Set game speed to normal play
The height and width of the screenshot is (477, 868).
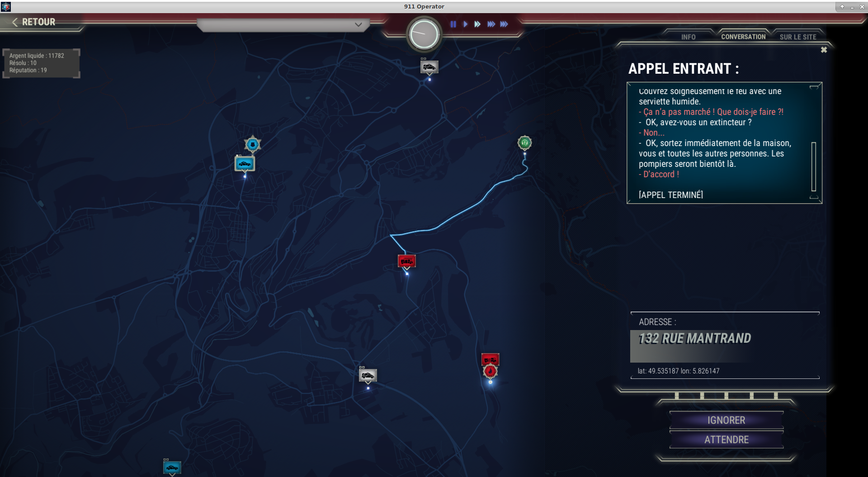[x=465, y=24]
